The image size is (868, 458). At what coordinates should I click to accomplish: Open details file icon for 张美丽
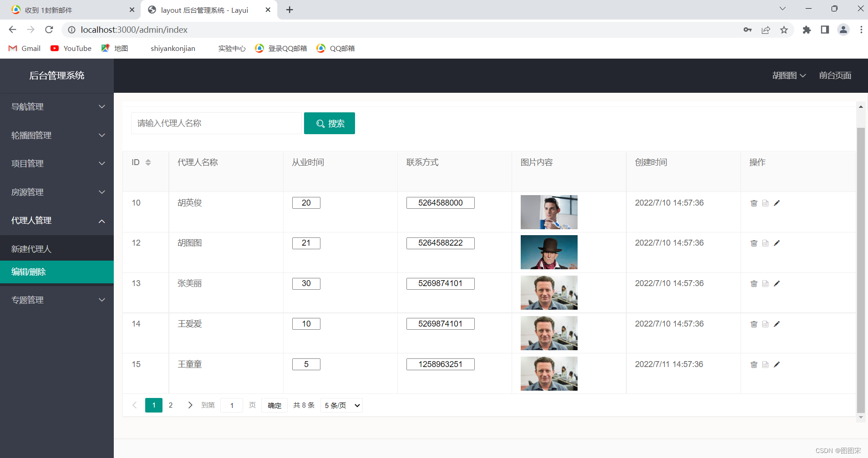tap(765, 283)
